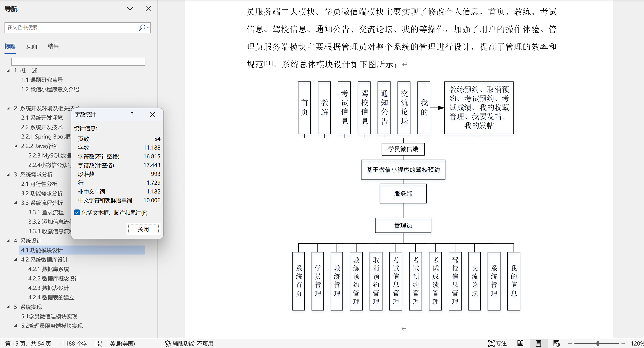Screen dimensions: 644x348
Task: Collapse the '2.2.2 Java介绍' heading
Action: pos(16,146)
